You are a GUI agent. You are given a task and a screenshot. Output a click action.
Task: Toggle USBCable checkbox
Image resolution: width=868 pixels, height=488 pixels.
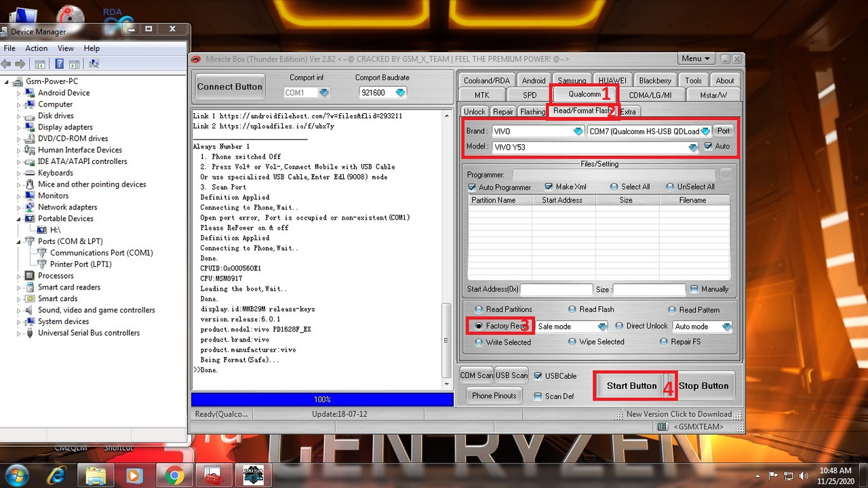(x=538, y=376)
